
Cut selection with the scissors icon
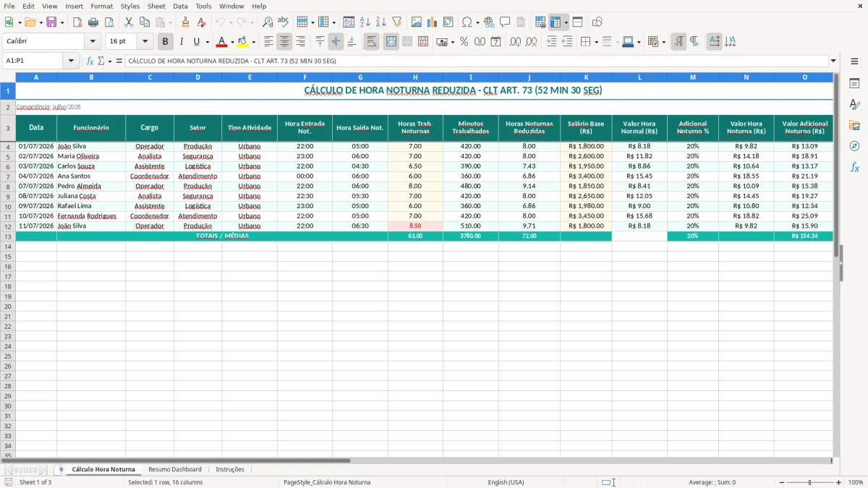point(128,22)
